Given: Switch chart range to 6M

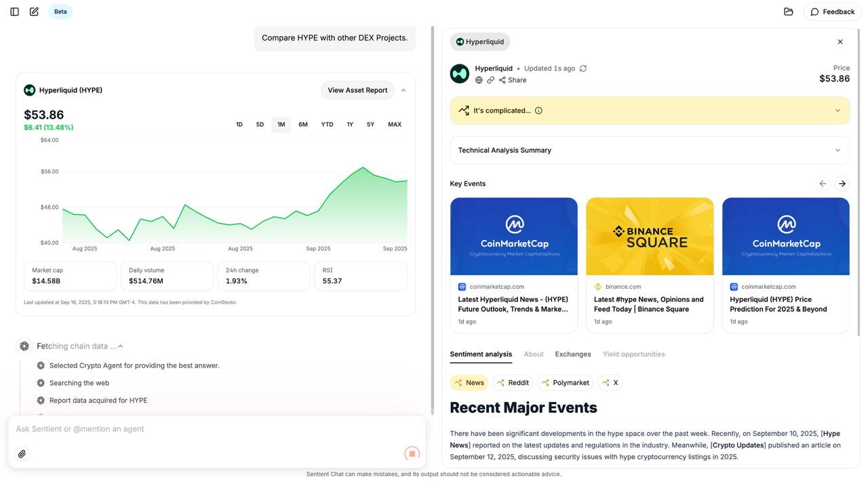Looking at the screenshot, I should point(303,125).
